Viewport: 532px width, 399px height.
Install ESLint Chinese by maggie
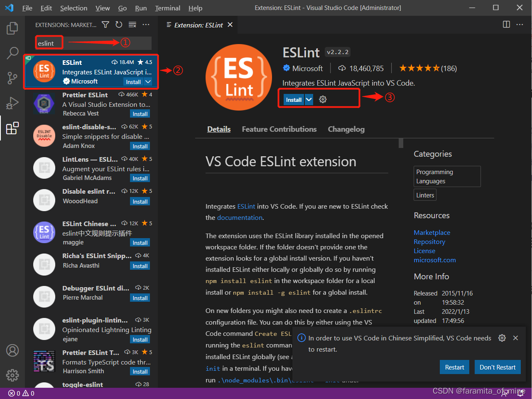tap(140, 243)
